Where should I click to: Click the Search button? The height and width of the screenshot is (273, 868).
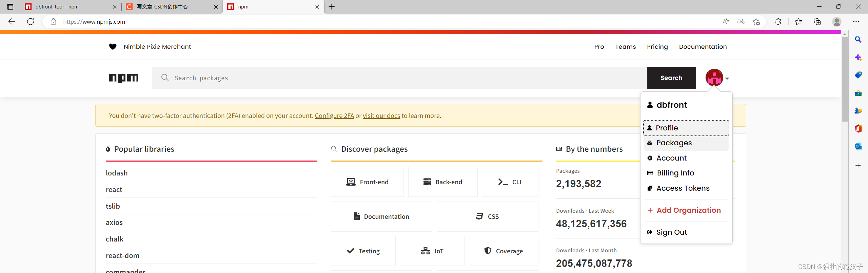[x=671, y=78]
